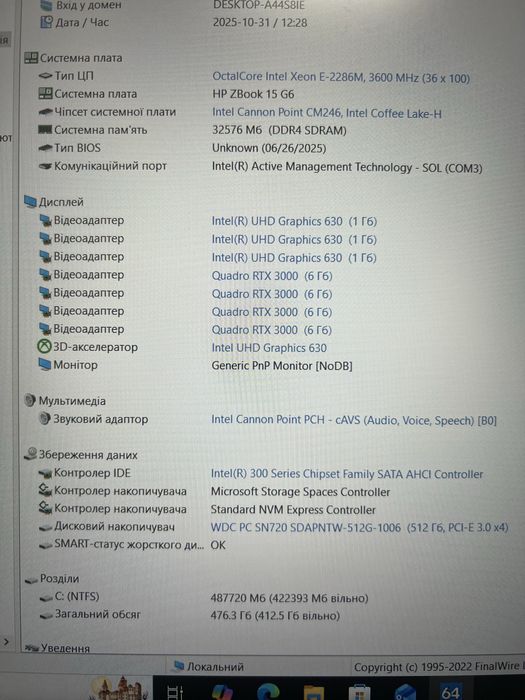Click the CPU icon beside Тип ЦП
Viewport: 525px width, 700px height.
[x=46, y=76]
